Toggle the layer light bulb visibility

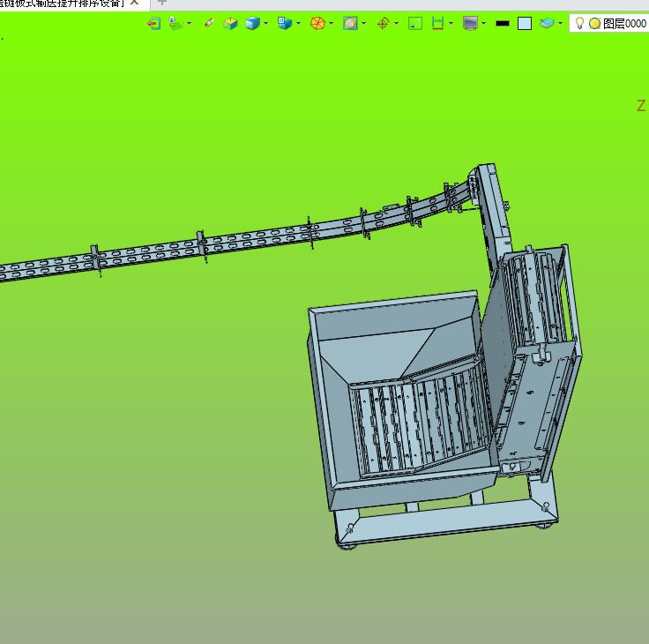coord(579,24)
